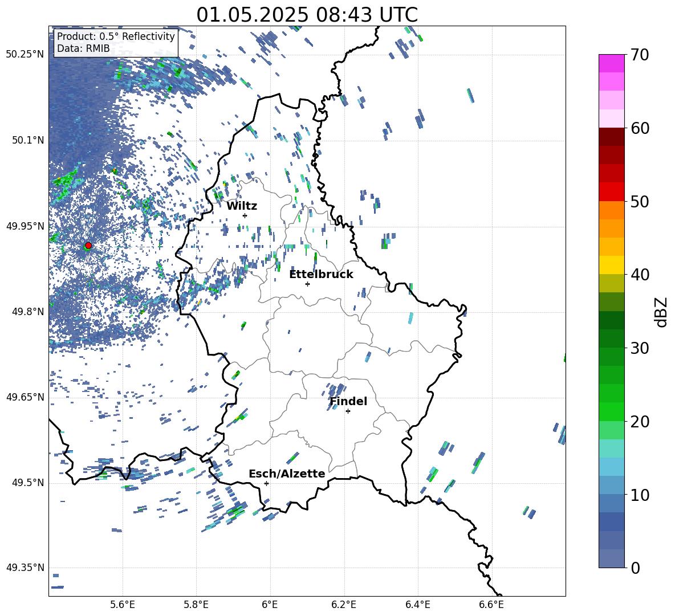Click the Wiltz city label

pyautogui.click(x=242, y=206)
